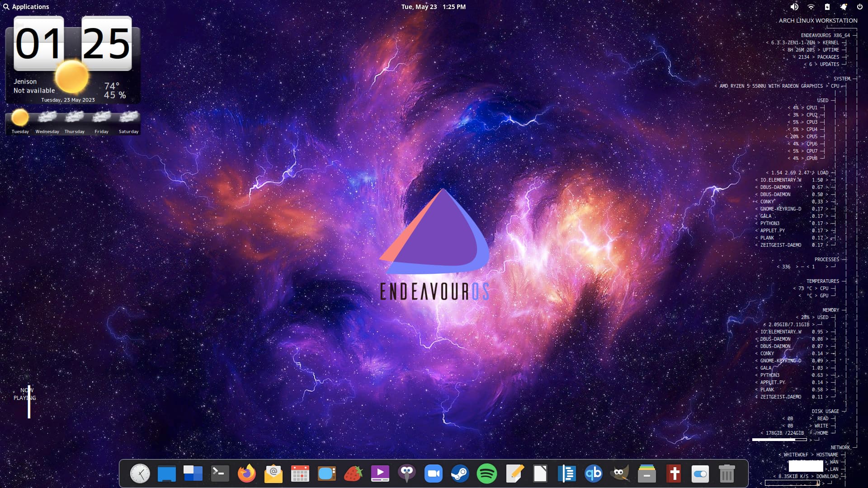Screen dimensions: 868x488
Task: Select Friday forecast in weather widget
Action: [101, 122]
